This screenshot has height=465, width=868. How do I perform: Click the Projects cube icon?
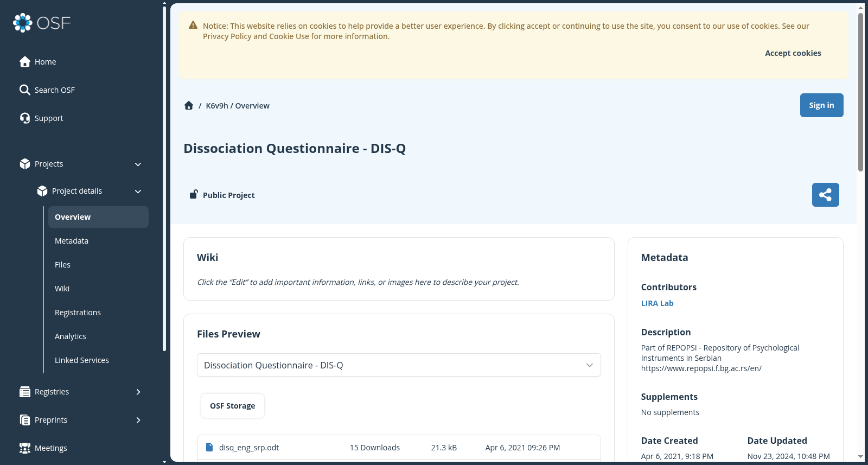click(x=25, y=164)
